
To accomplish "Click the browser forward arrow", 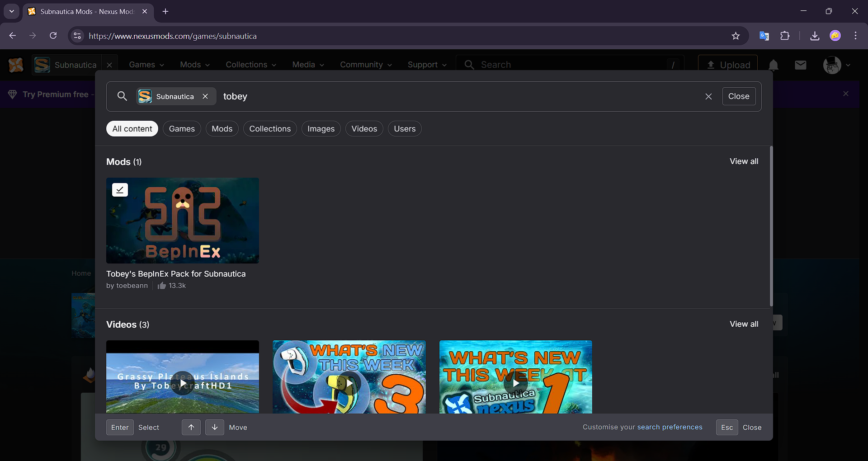I will coord(33,36).
